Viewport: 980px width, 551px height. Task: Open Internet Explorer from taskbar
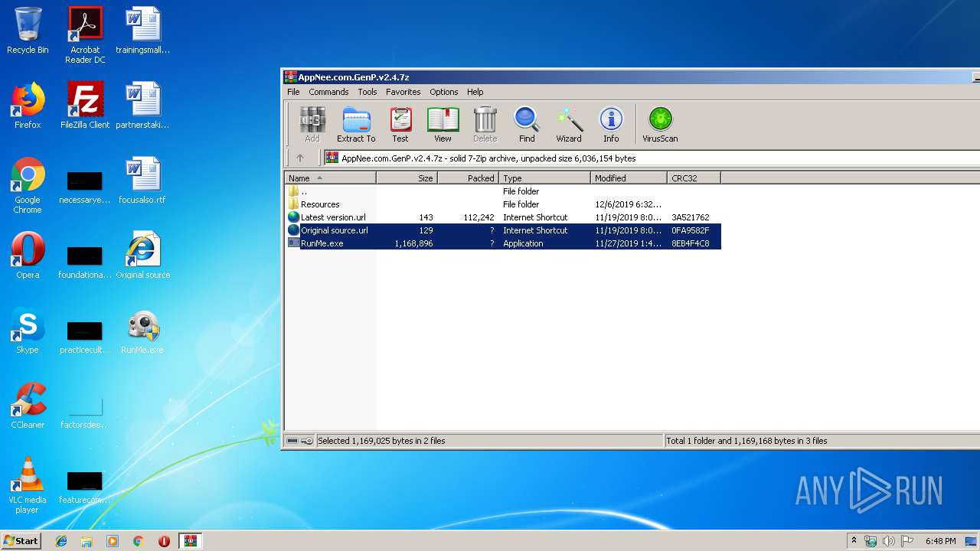(x=61, y=541)
